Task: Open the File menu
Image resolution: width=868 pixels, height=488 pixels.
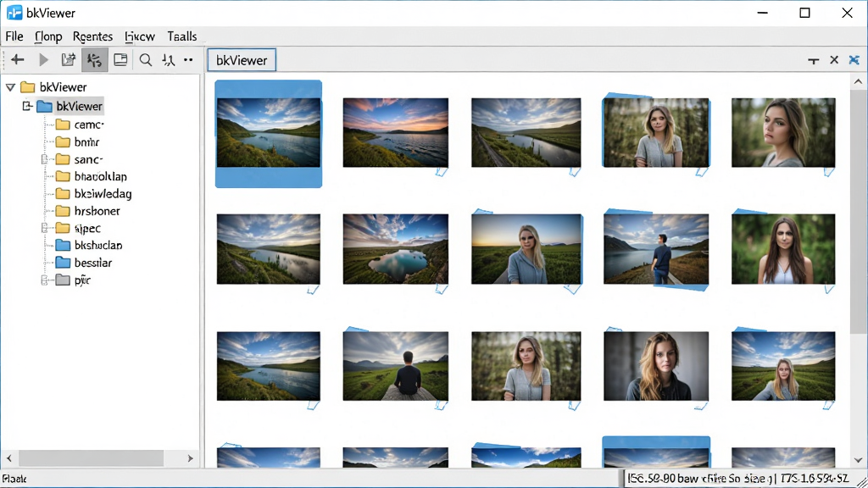Action: 14,36
